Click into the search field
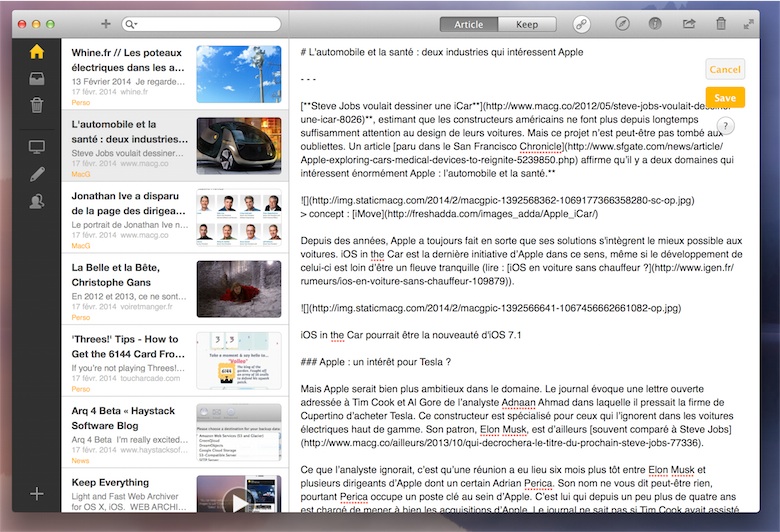 pyautogui.click(x=201, y=24)
